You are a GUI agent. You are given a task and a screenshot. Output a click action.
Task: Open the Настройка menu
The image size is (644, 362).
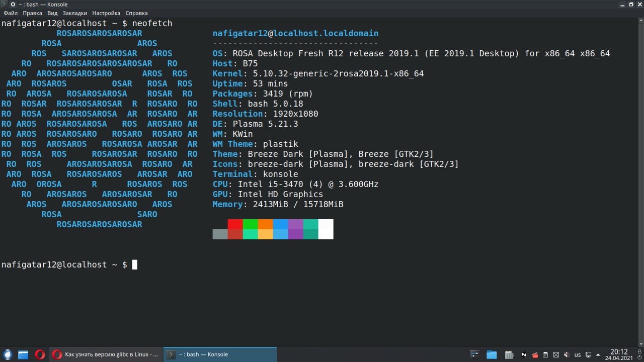click(x=106, y=13)
